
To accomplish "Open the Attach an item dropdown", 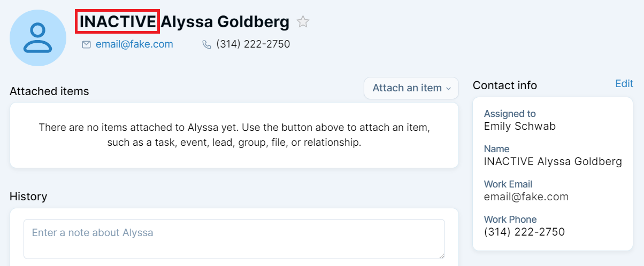I will click(407, 88).
